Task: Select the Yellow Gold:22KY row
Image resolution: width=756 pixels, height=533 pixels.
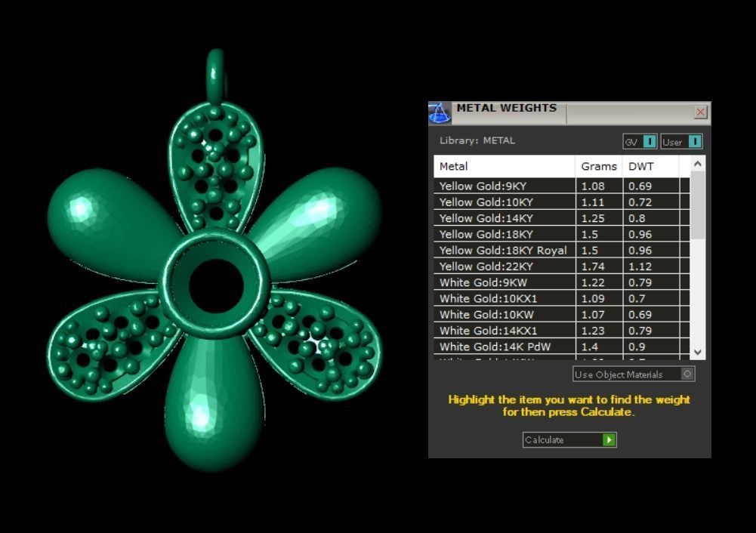Action: tap(562, 266)
